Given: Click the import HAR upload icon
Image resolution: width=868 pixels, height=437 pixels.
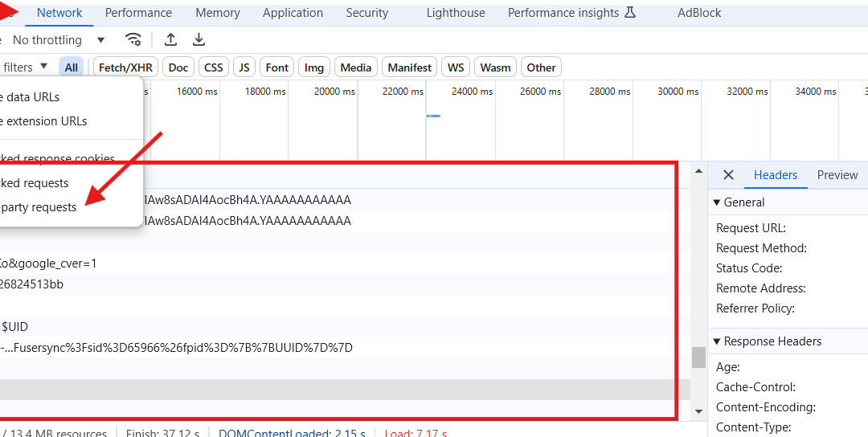Looking at the screenshot, I should 170,40.
